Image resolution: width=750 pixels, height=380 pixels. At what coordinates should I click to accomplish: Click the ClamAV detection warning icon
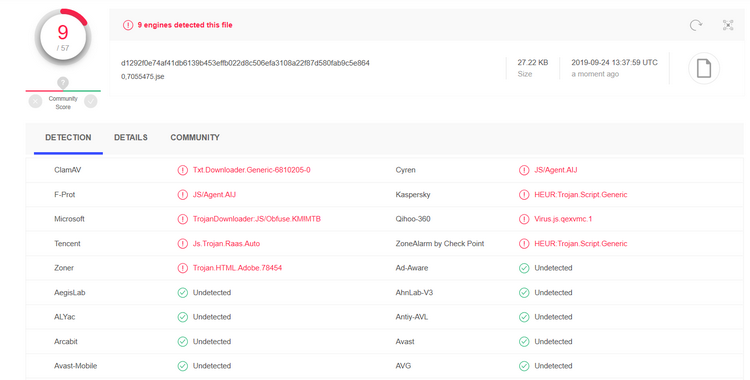(x=183, y=170)
